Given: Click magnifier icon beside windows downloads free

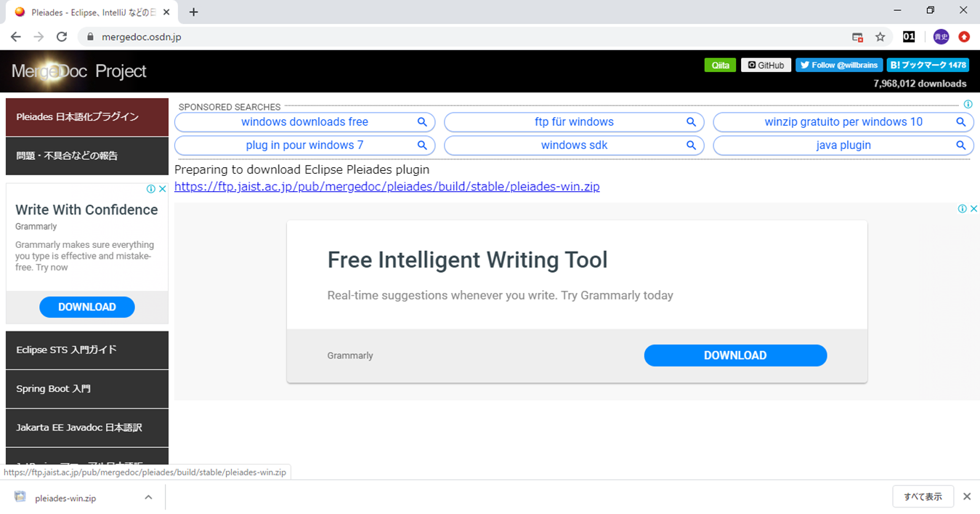Looking at the screenshot, I should [x=422, y=122].
